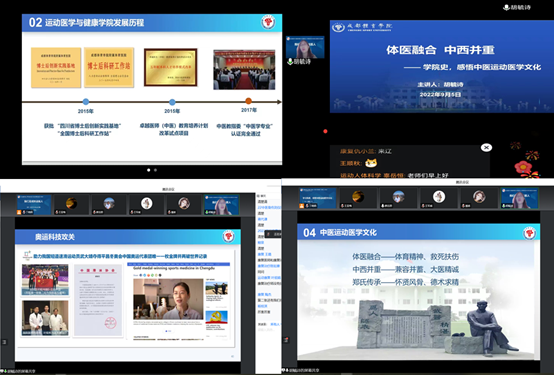The height and width of the screenshot is (375, 554).
Task: Click the red recording indicator dot
Action: [325, 131]
